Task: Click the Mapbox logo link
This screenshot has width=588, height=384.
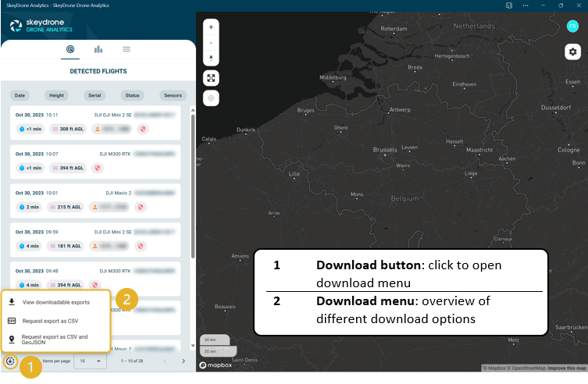Action: [216, 365]
